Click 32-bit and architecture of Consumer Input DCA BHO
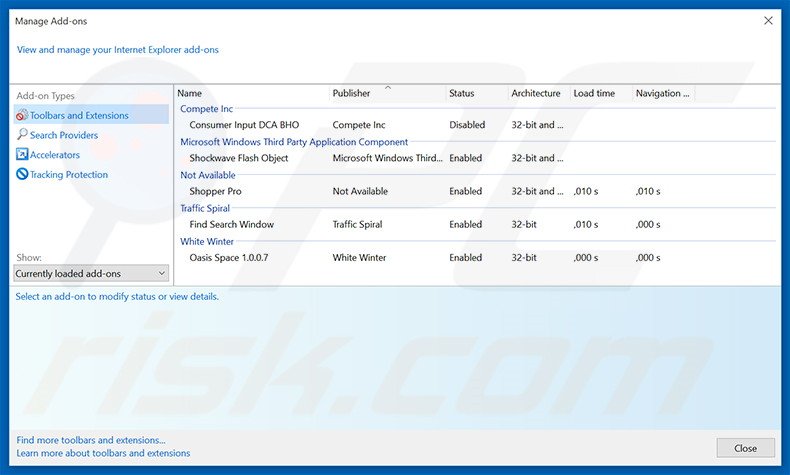This screenshot has height=475, width=790. [538, 125]
